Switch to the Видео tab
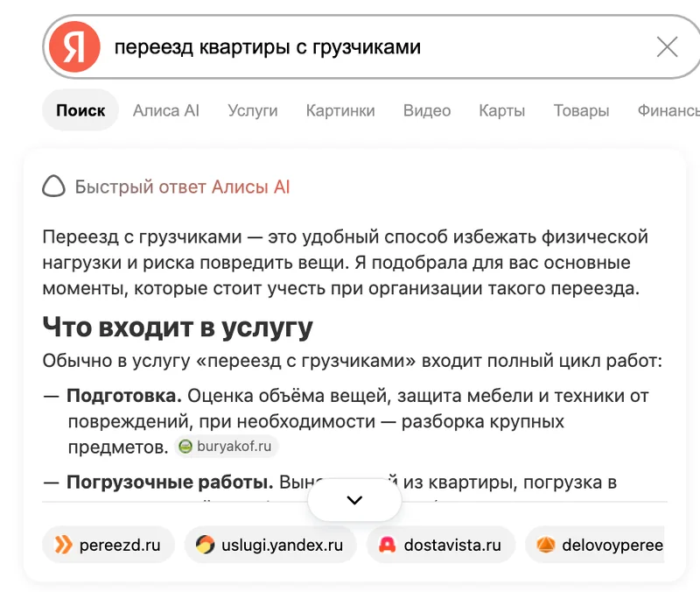 pos(427,110)
